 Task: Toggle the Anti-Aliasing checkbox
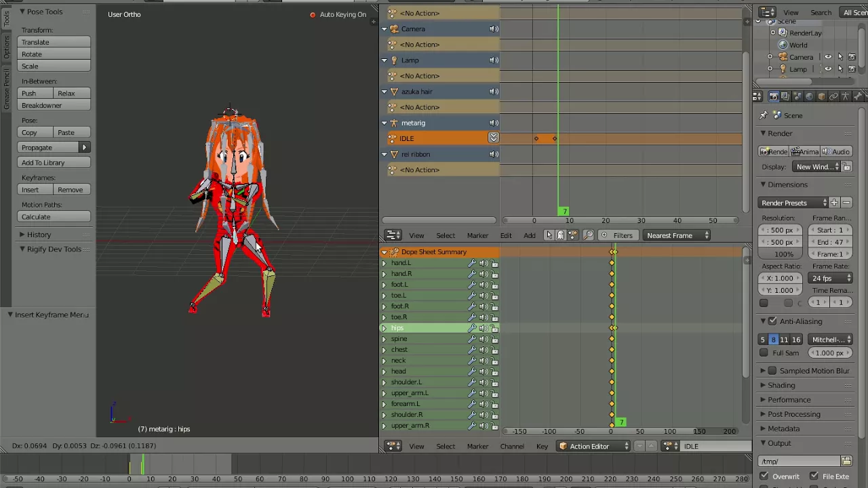772,321
